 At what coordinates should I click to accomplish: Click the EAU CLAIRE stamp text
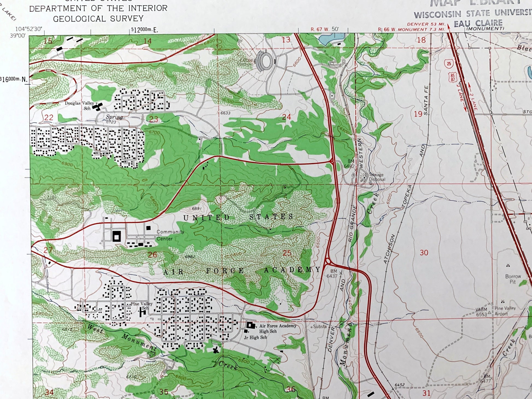click(x=478, y=23)
